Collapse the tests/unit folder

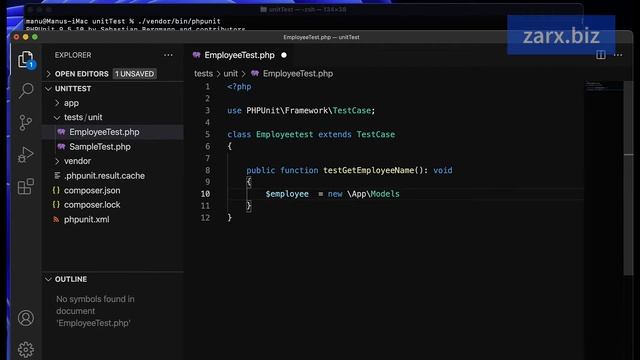coord(57,118)
